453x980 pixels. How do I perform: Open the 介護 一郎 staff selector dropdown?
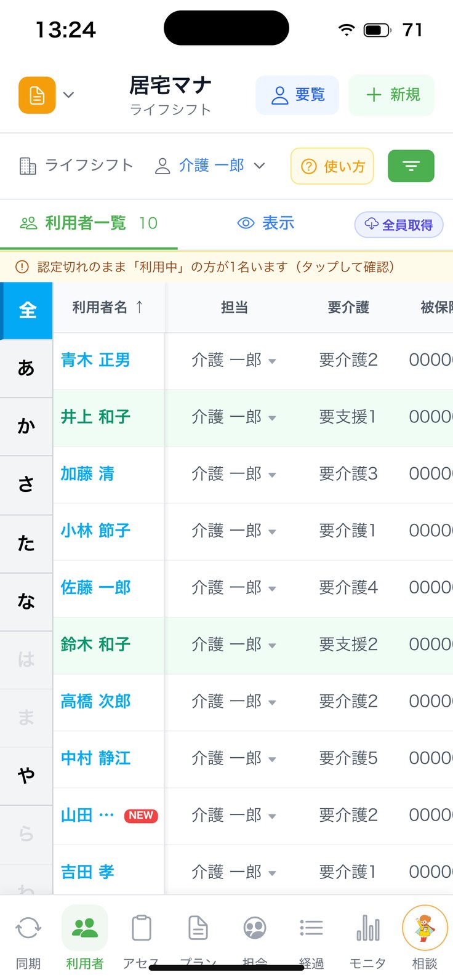[x=210, y=166]
